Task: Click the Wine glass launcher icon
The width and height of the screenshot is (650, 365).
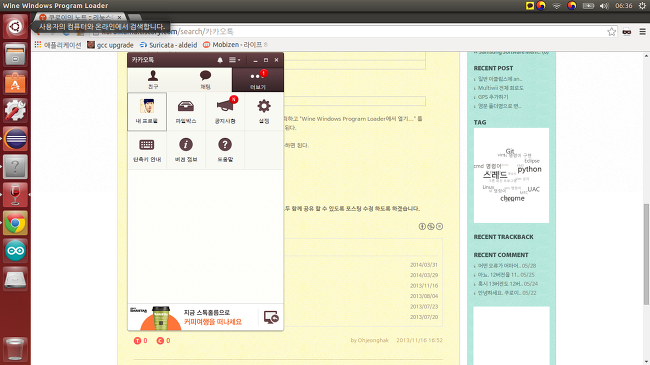Action: 15,195
